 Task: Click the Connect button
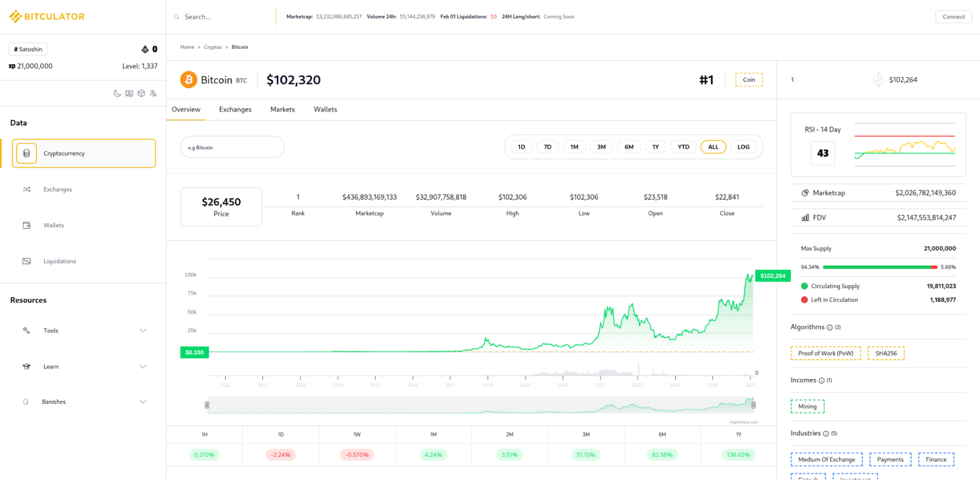tap(953, 17)
